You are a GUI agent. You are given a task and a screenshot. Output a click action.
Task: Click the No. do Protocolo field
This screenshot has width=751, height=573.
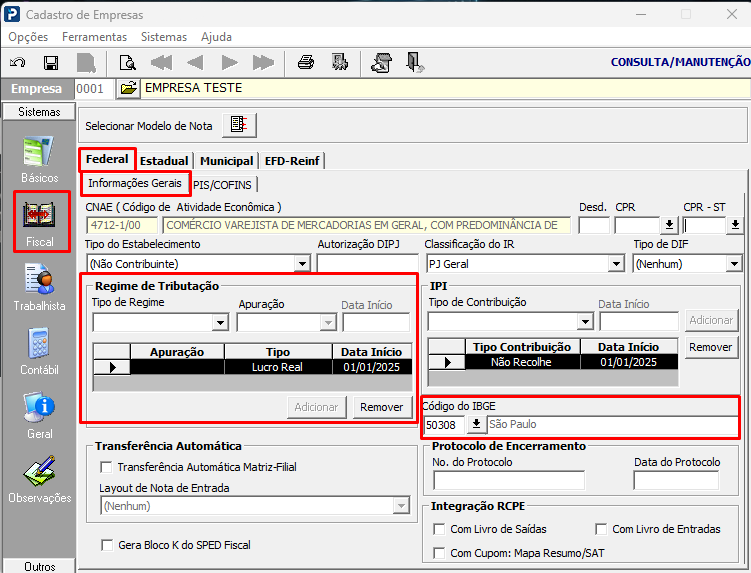pyautogui.click(x=509, y=480)
